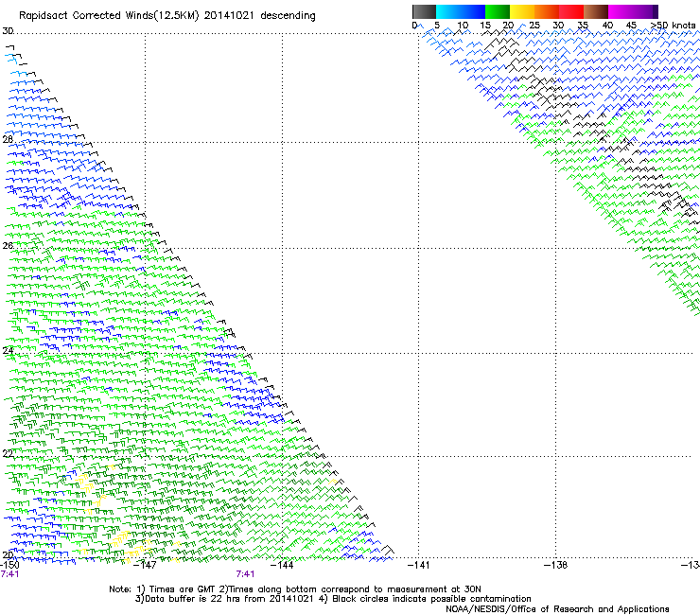Click the '>50 knots' legend label
This screenshot has width=700, height=615.
673,25
